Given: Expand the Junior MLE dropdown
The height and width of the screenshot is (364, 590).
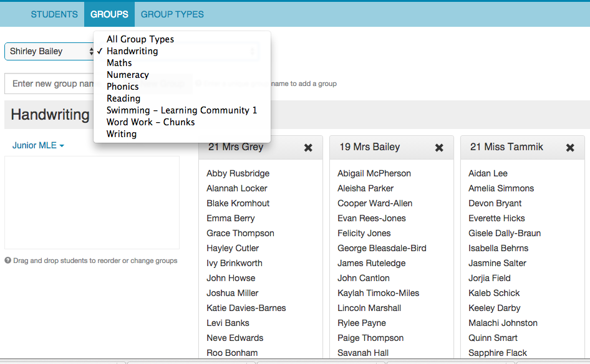Looking at the screenshot, I should (38, 145).
